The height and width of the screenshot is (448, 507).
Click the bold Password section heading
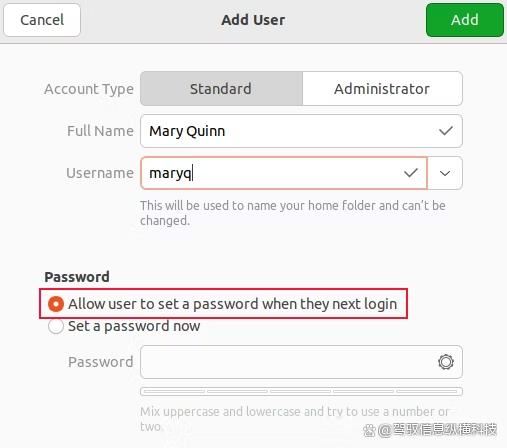pyautogui.click(x=77, y=277)
